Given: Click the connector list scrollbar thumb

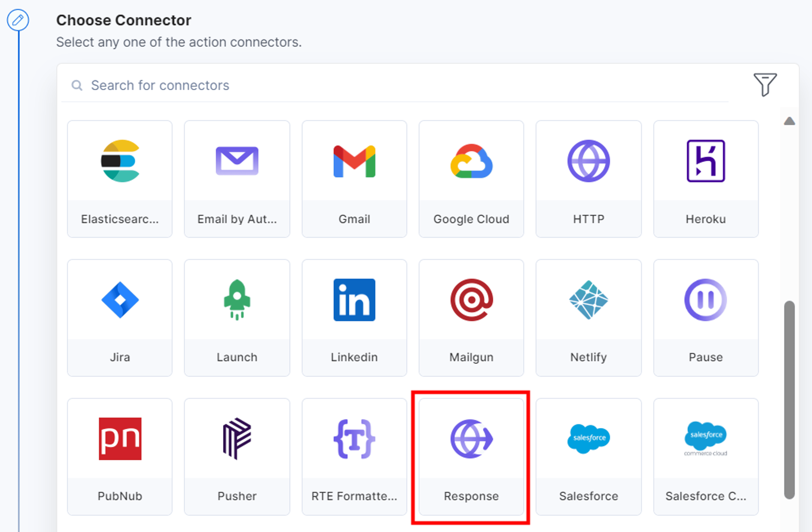Looking at the screenshot, I should point(789,400).
